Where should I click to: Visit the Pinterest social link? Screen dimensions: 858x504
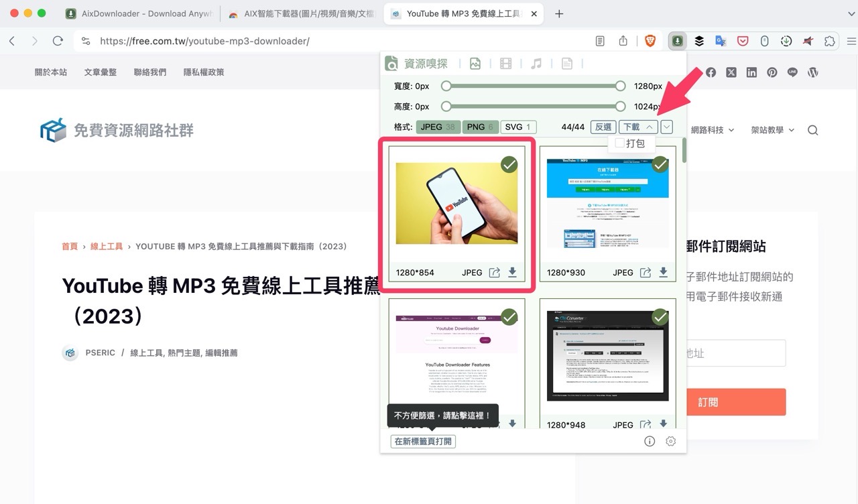772,72
